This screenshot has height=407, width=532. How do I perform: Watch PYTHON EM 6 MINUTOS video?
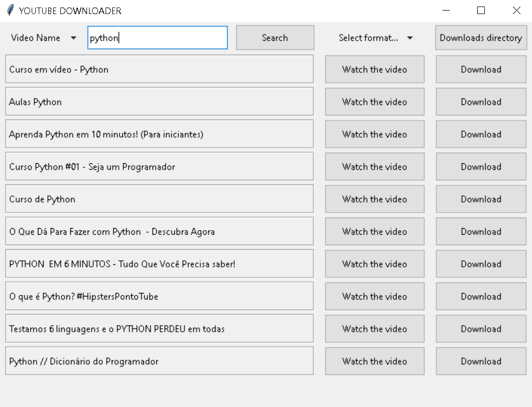click(375, 264)
